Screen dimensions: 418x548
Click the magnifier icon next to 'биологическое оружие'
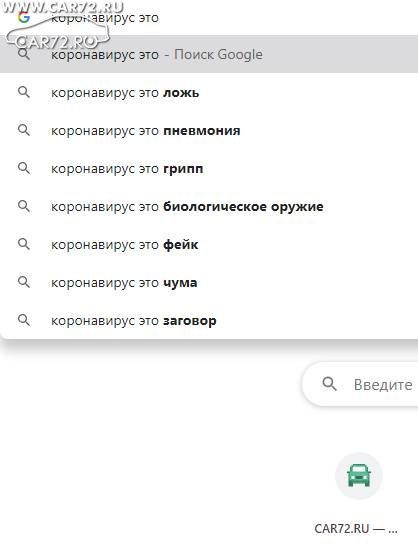pos(24,206)
